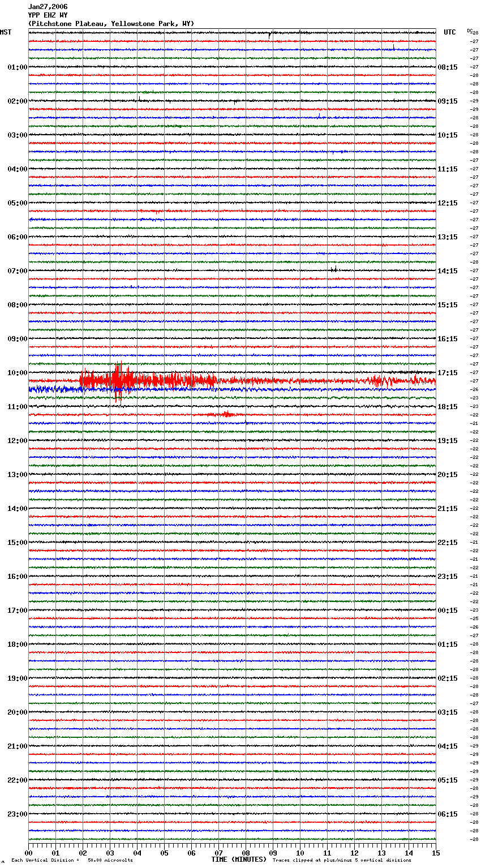Click the 21:15 UTC row label
This screenshot has height=868, width=481.
click(448, 509)
